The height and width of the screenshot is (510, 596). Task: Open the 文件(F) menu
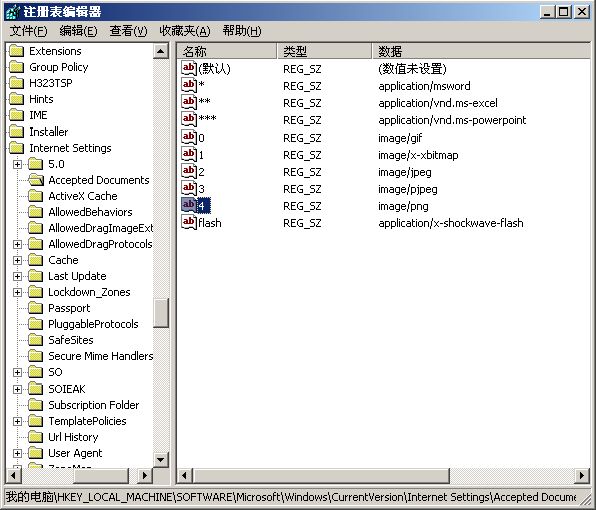click(x=29, y=31)
